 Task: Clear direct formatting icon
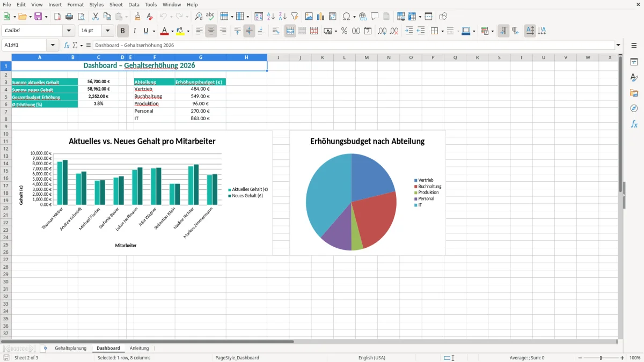click(150, 17)
